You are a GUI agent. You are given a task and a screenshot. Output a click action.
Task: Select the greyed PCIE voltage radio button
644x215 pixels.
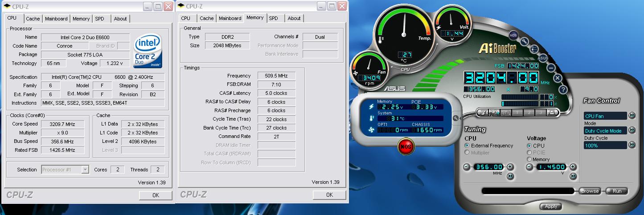click(x=529, y=152)
